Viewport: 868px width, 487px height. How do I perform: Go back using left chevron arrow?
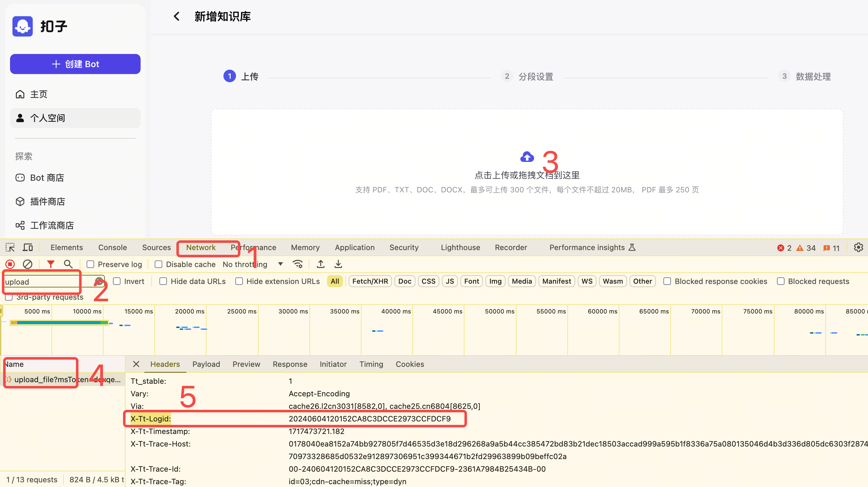[x=177, y=17]
